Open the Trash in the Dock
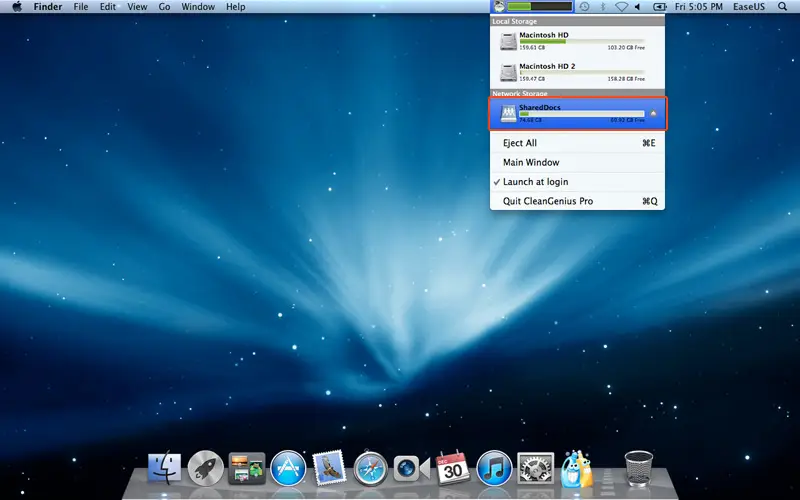The image size is (800, 500). 639,468
